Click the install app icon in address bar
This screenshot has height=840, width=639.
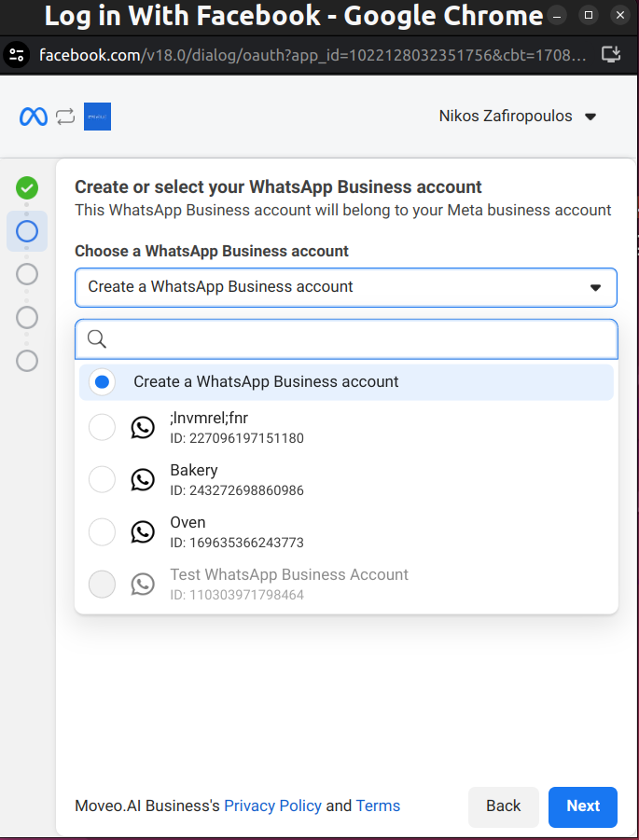point(611,54)
